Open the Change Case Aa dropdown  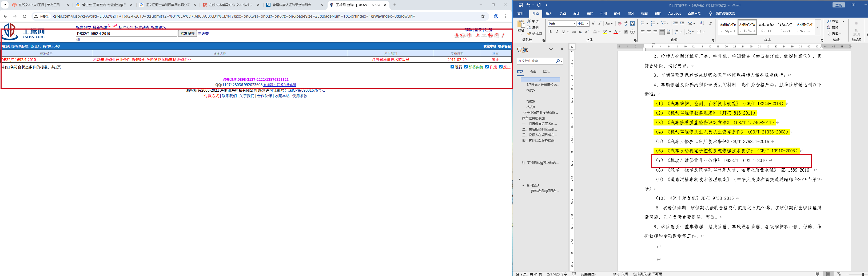click(609, 23)
